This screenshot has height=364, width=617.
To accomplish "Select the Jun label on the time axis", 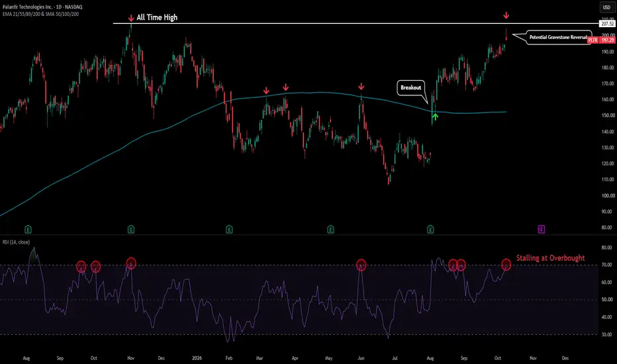I will (361, 358).
